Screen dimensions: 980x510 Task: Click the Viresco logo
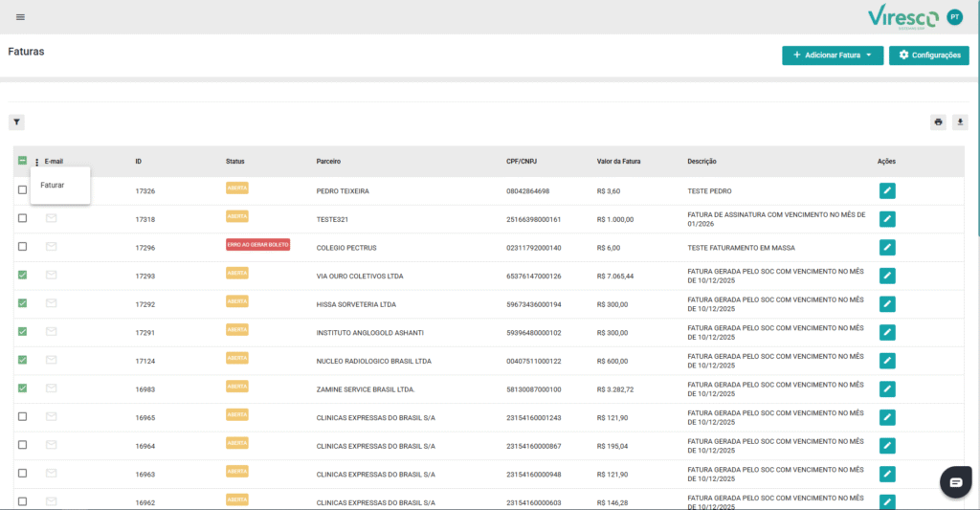[902, 16]
